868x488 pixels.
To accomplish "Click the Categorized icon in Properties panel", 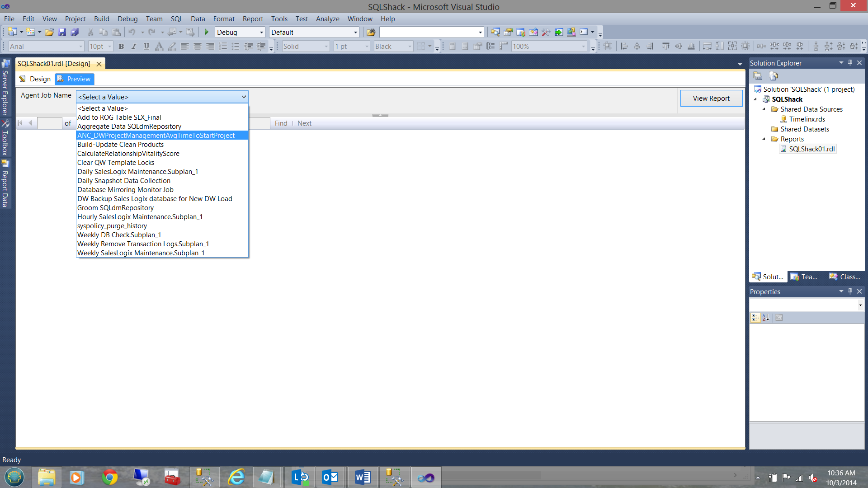I will tap(755, 318).
